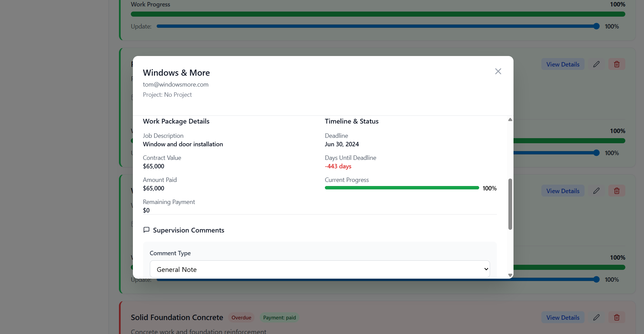Click the topmost pencil edit icon
Screen dimensions: 644x334
click(x=596, y=64)
